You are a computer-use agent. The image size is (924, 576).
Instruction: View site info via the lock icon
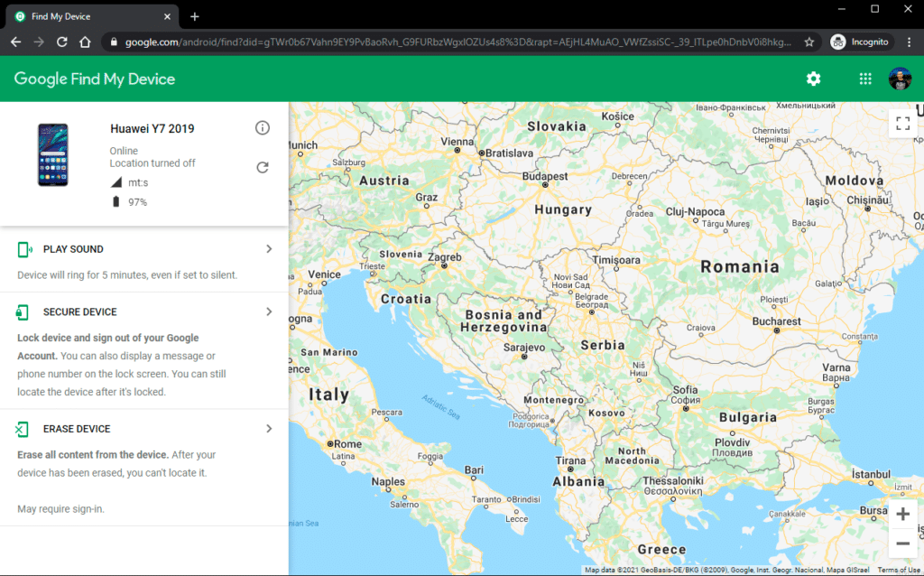tap(115, 42)
